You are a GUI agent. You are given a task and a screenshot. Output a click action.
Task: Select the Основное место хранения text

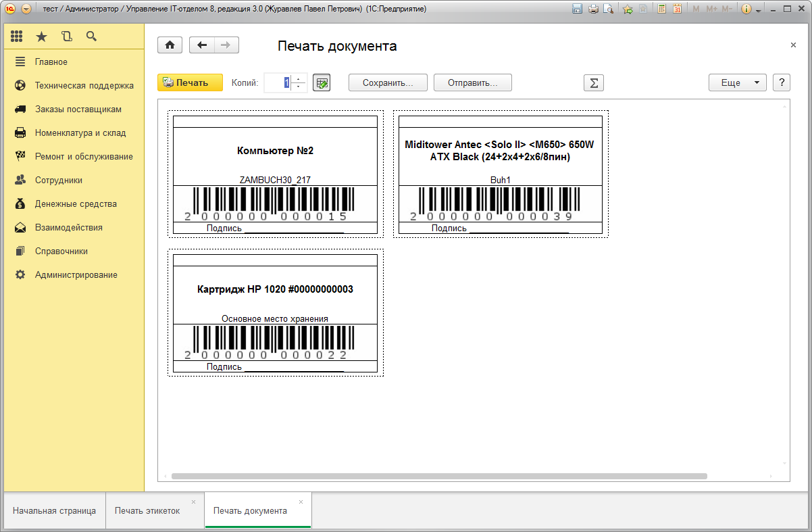275,318
